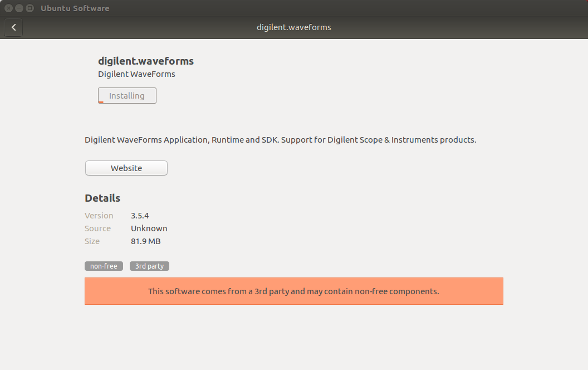The height and width of the screenshot is (370, 588).
Task: Click the digilent.waveforms header title
Action: [294, 27]
